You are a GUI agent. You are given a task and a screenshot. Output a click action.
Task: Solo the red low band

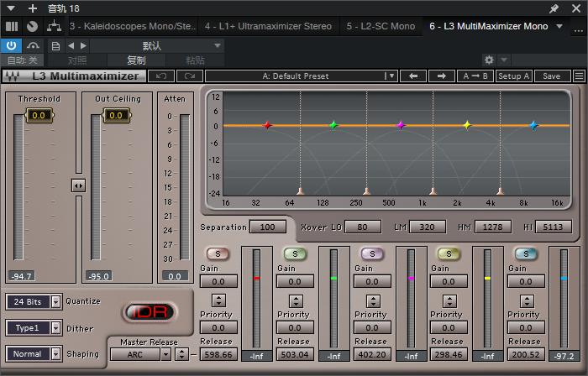218,254
